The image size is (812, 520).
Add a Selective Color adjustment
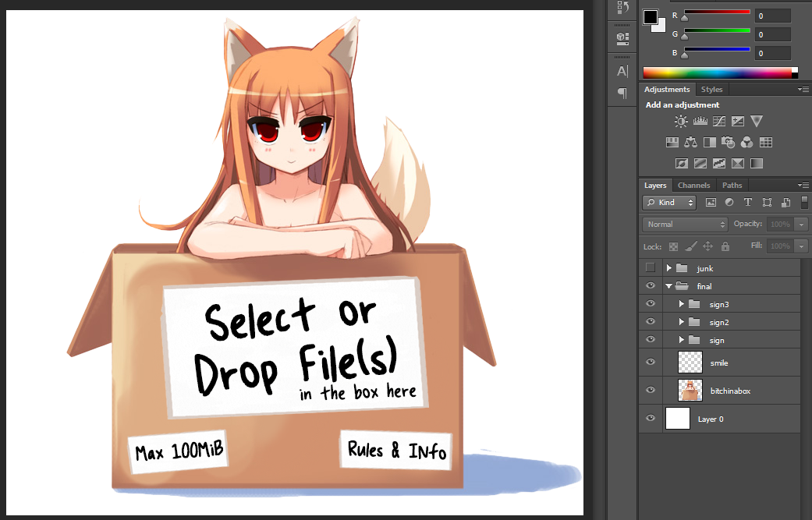pos(737,164)
